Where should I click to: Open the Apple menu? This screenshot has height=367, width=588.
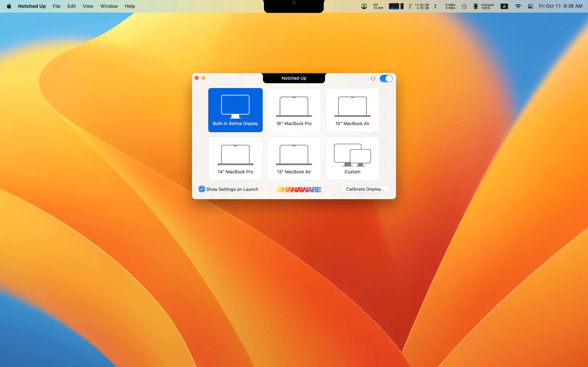9,6
